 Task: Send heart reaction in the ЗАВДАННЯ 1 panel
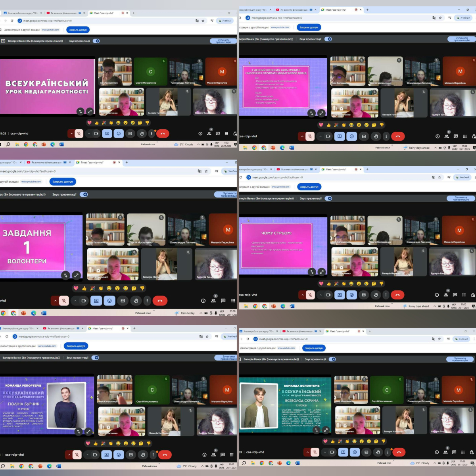pyautogui.click(x=76, y=288)
